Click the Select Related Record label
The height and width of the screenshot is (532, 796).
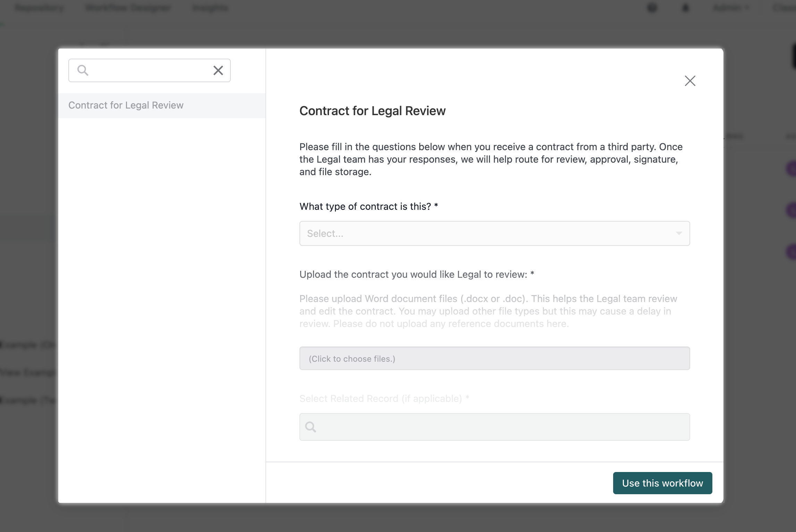(384, 398)
